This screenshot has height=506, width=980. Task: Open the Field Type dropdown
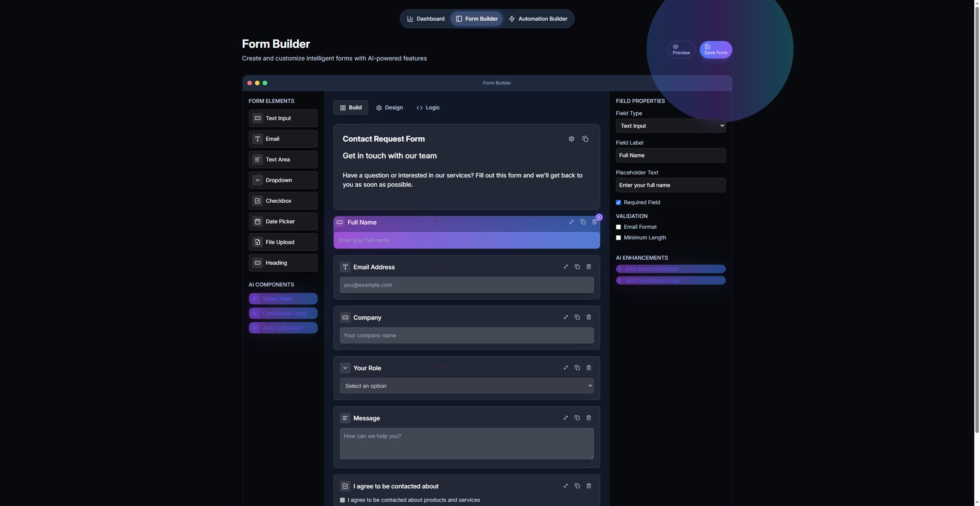pos(670,126)
